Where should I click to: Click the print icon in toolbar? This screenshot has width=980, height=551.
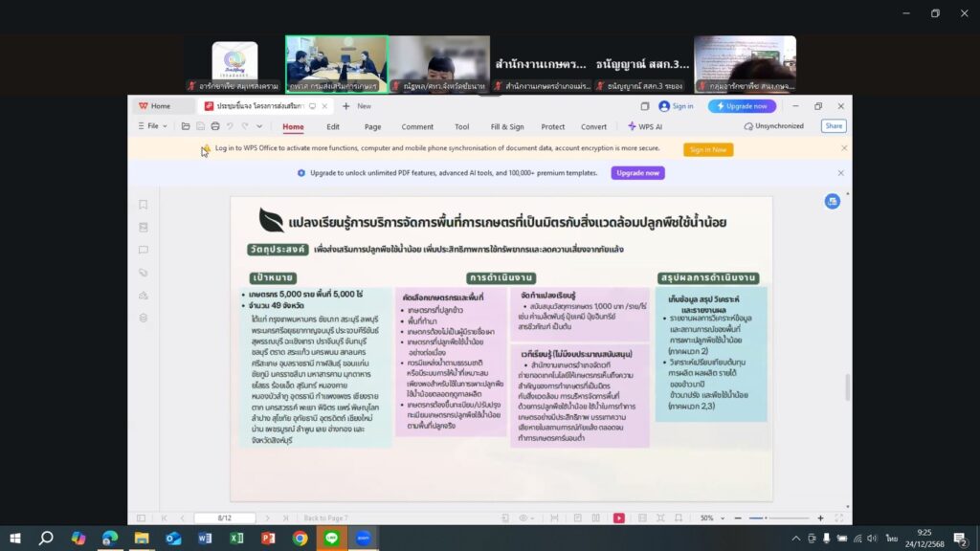click(214, 126)
